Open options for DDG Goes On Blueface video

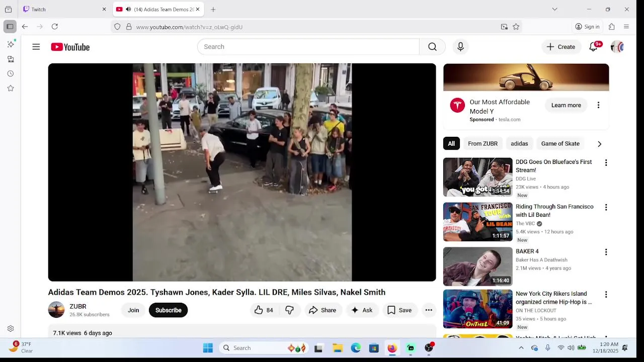point(606,163)
